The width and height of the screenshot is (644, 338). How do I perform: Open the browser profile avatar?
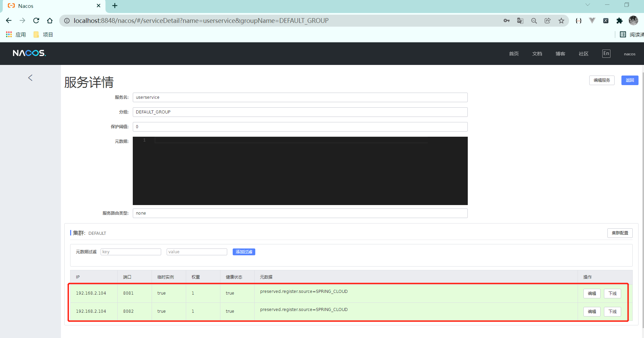(633, 21)
